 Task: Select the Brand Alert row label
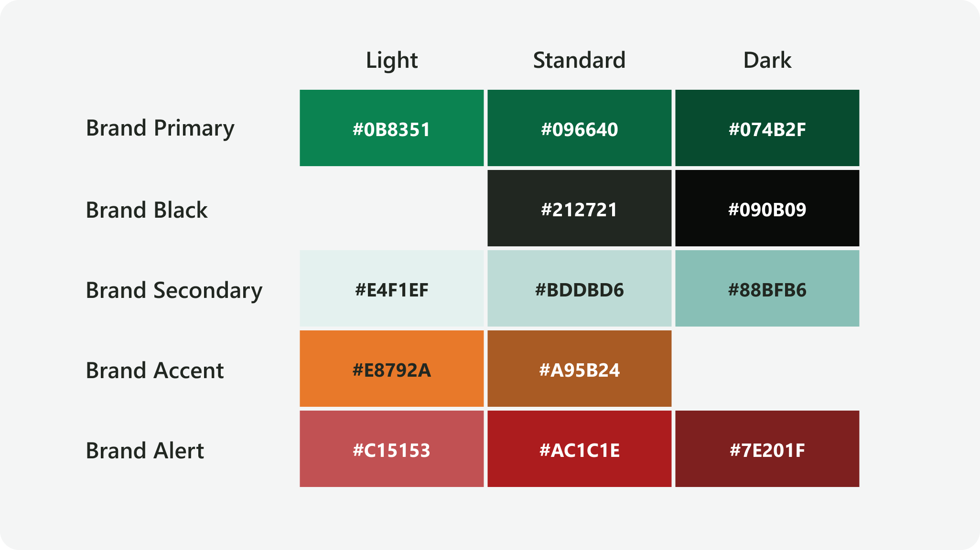[145, 451]
